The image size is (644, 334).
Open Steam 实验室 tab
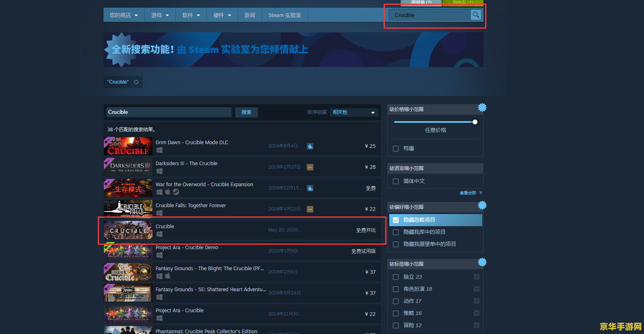[x=285, y=15]
